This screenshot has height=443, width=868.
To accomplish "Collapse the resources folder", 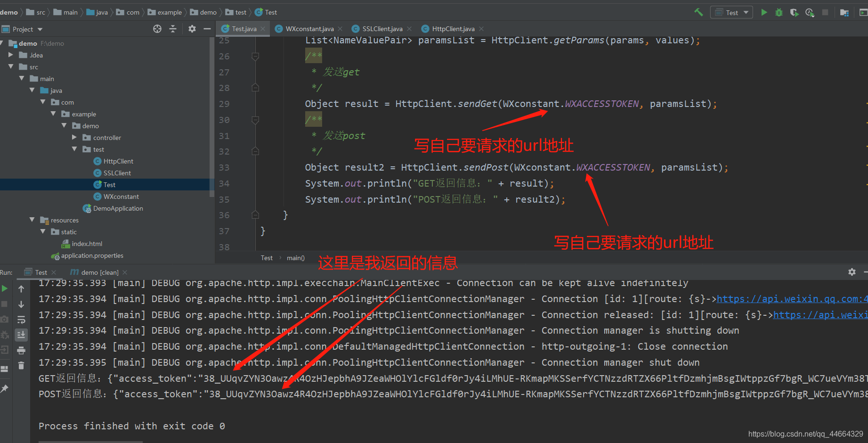I will tap(32, 220).
